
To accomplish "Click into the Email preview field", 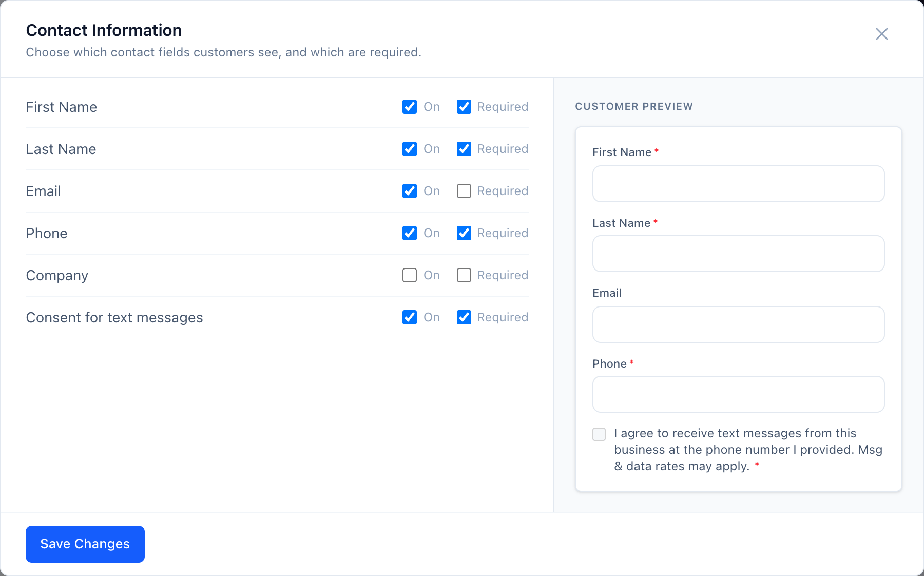I will 738,324.
